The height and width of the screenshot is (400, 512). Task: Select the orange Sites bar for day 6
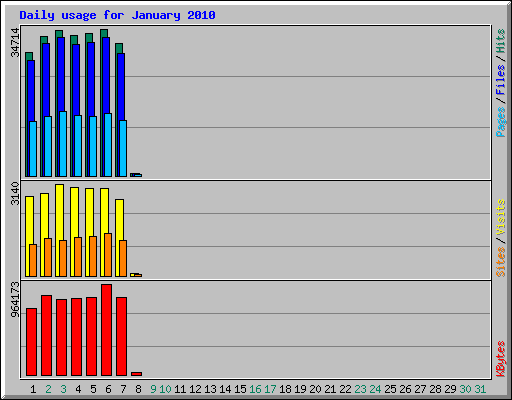point(108,255)
